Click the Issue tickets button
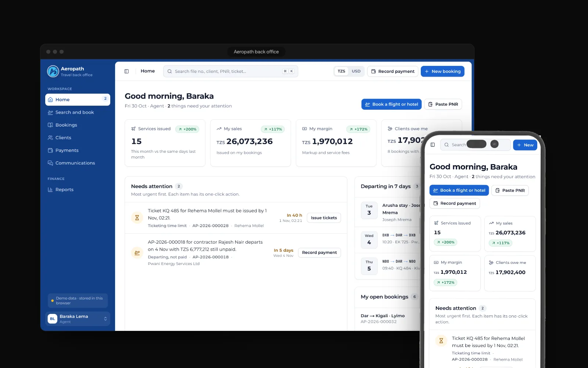Screen dimensions: 588x368 (324, 218)
